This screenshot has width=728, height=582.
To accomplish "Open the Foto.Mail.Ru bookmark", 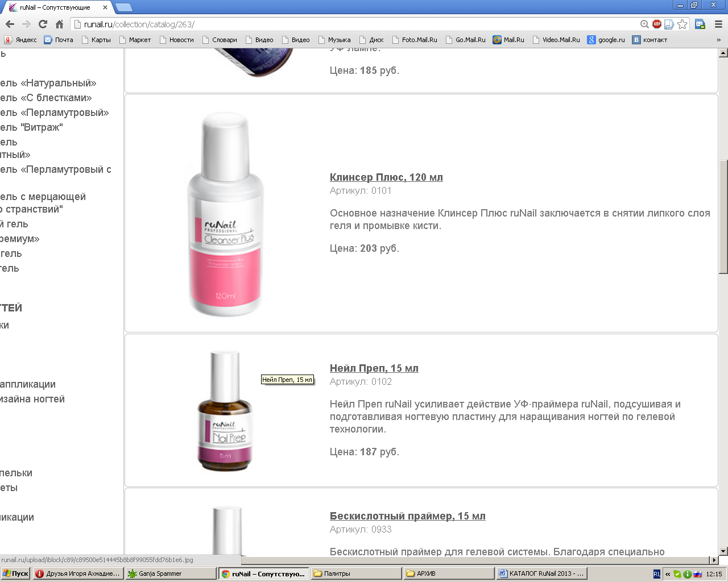I will [415, 40].
